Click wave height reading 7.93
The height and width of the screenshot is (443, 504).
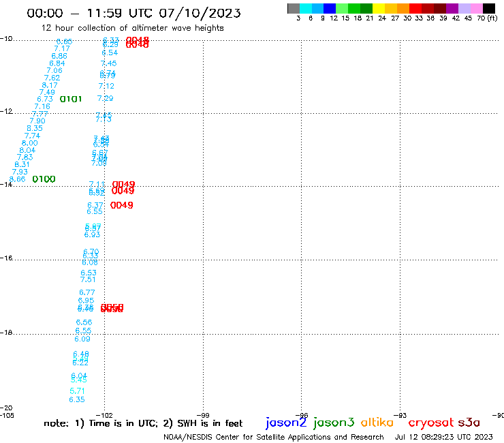coord(20,172)
